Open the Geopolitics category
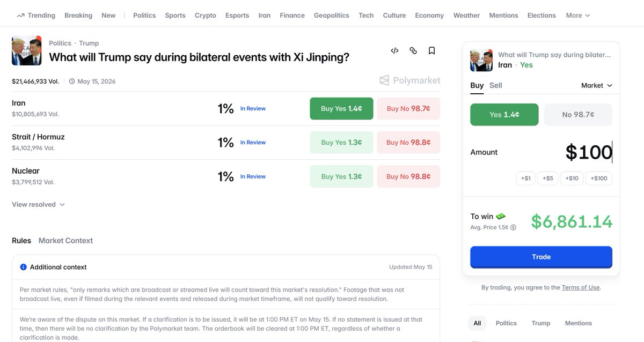 [332, 16]
